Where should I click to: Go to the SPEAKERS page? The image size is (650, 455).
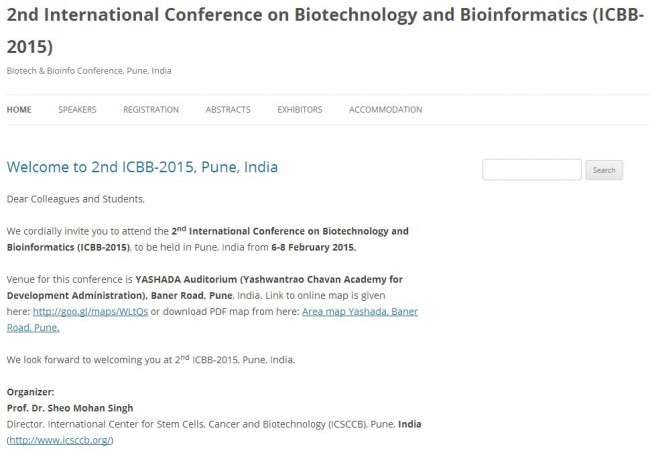(77, 109)
